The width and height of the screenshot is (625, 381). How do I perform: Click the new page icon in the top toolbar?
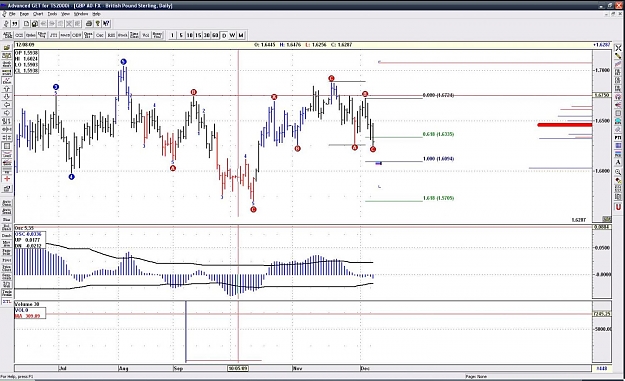(x=26, y=24)
